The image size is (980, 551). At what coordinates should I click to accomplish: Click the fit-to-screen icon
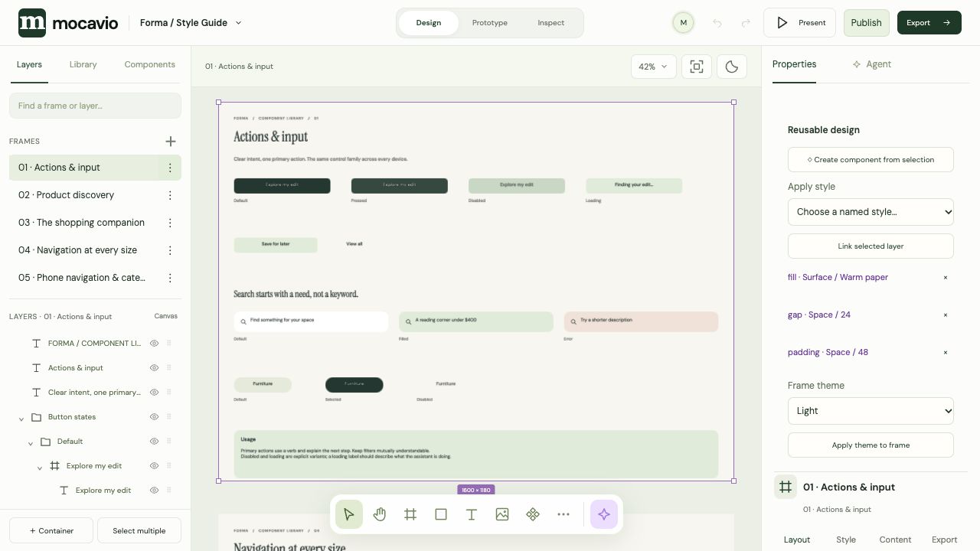pyautogui.click(x=697, y=67)
